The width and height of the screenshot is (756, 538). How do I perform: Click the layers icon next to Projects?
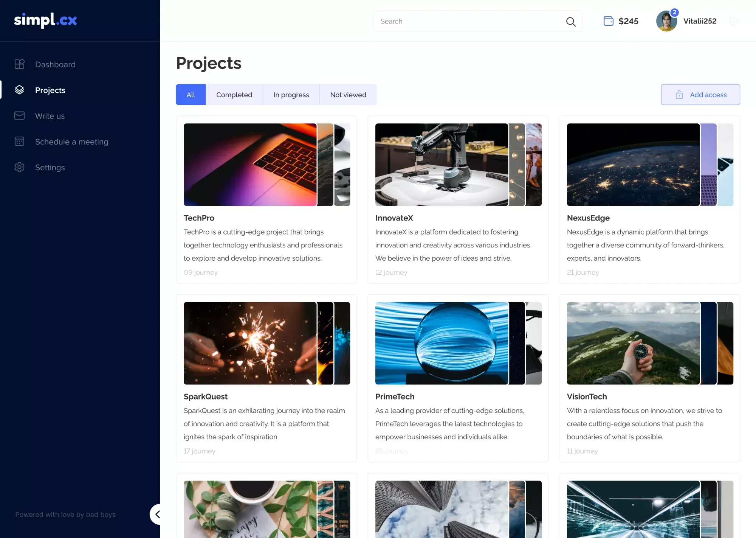coord(20,90)
